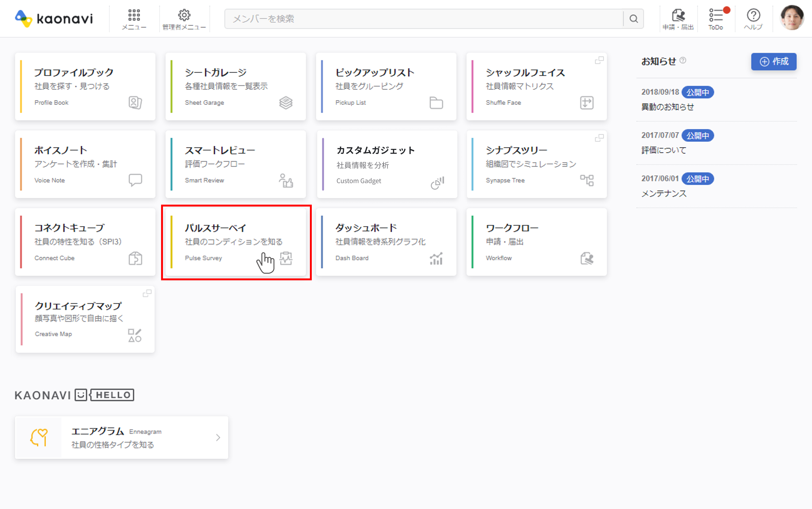This screenshot has height=509, width=812.
Task: Open the ピックアップリスト title
Action: pyautogui.click(x=375, y=72)
